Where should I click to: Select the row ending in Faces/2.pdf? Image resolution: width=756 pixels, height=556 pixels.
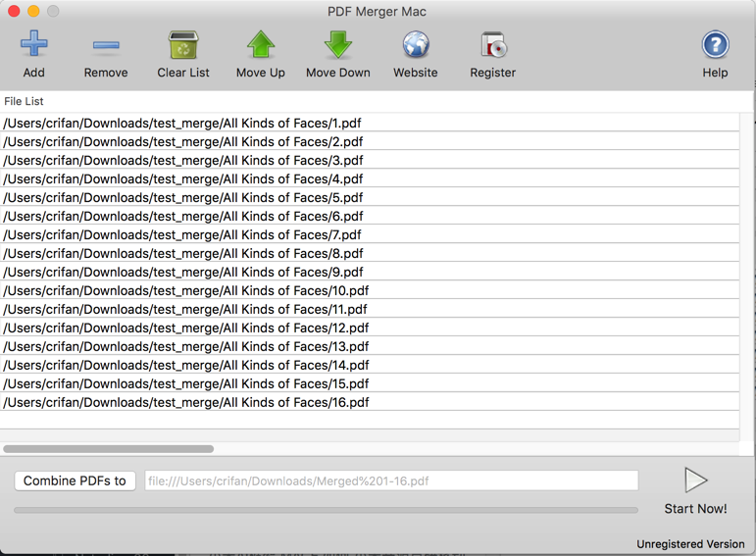pos(370,142)
